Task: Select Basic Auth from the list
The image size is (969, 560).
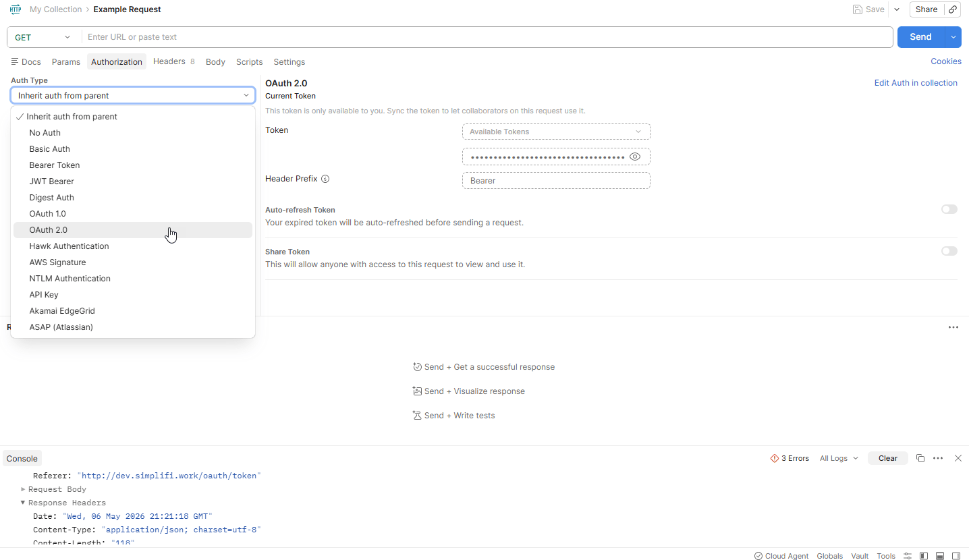Action: (133, 149)
